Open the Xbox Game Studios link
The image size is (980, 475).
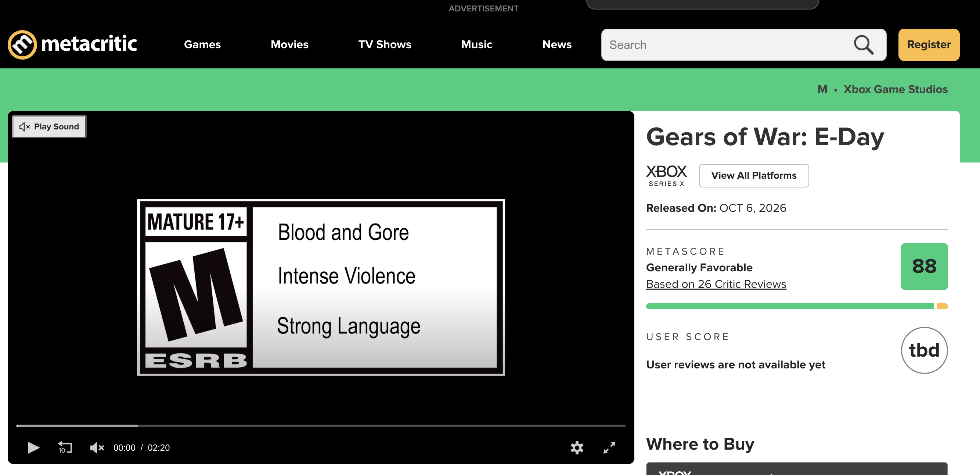[896, 89]
